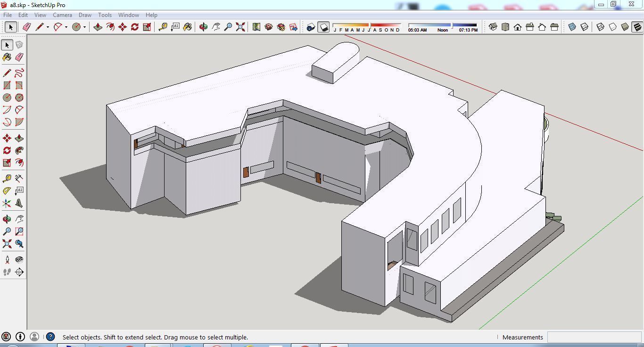Open Add Location map icon

256,27
